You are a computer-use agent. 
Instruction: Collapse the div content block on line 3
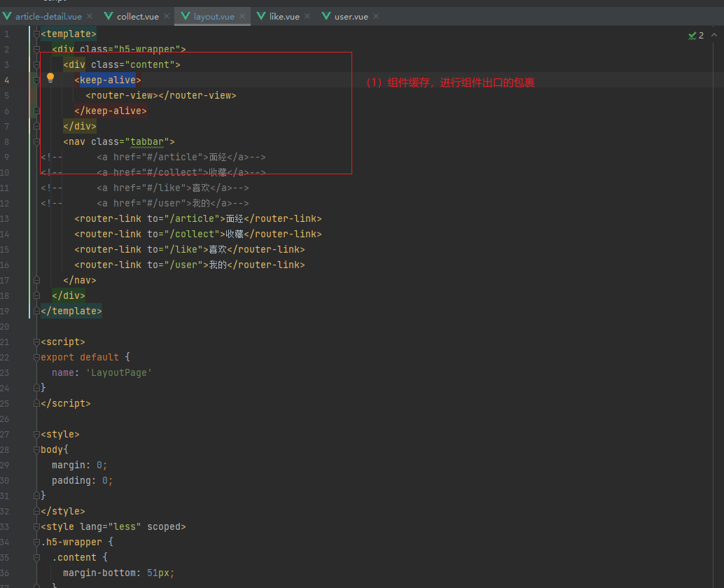[36, 64]
